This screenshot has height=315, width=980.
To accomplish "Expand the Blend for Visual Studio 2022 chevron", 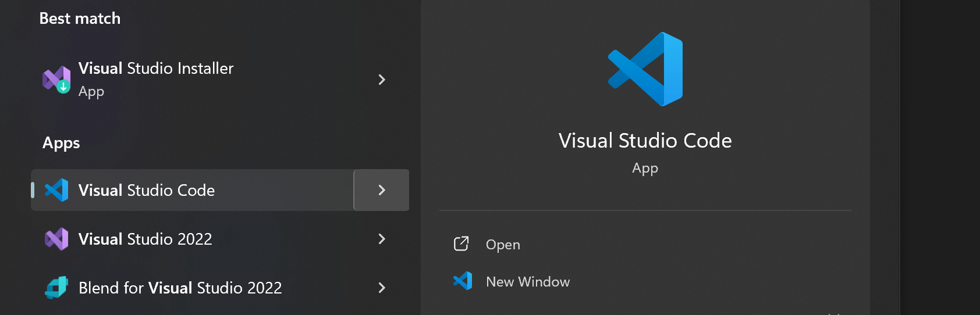I will (x=382, y=288).
